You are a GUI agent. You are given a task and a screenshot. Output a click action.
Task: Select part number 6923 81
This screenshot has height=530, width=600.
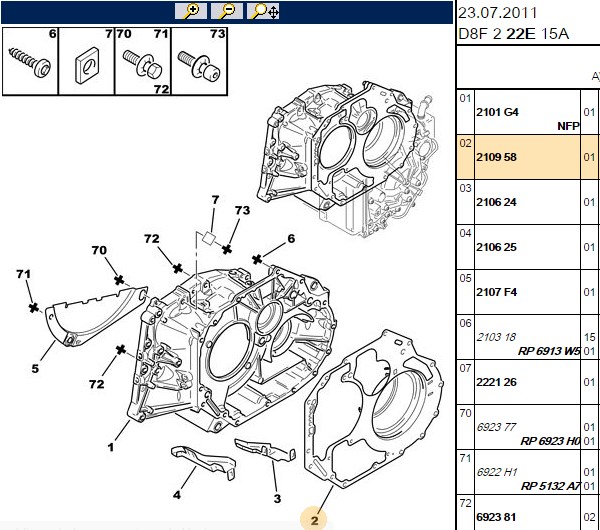tap(496, 517)
